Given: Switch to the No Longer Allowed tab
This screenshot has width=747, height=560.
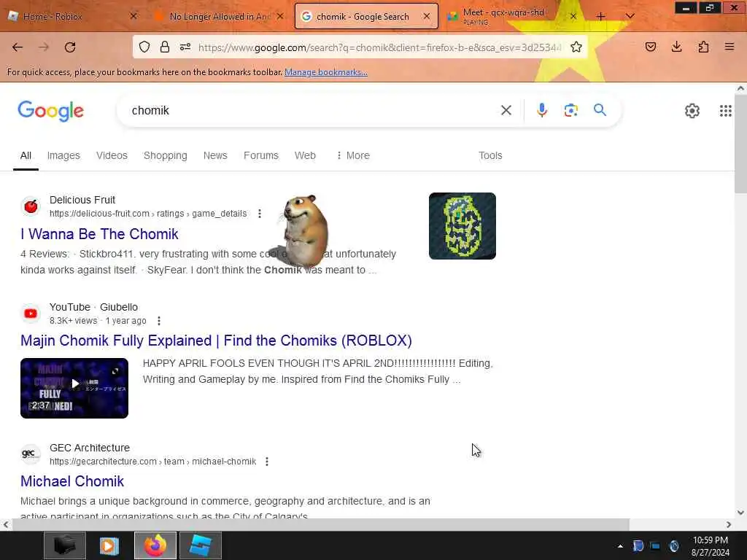Looking at the screenshot, I should 219,17.
